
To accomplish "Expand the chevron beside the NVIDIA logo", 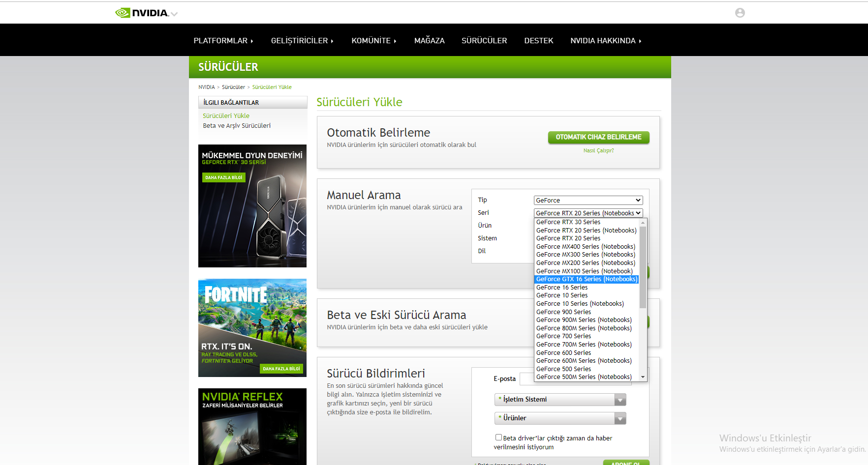I will [174, 14].
